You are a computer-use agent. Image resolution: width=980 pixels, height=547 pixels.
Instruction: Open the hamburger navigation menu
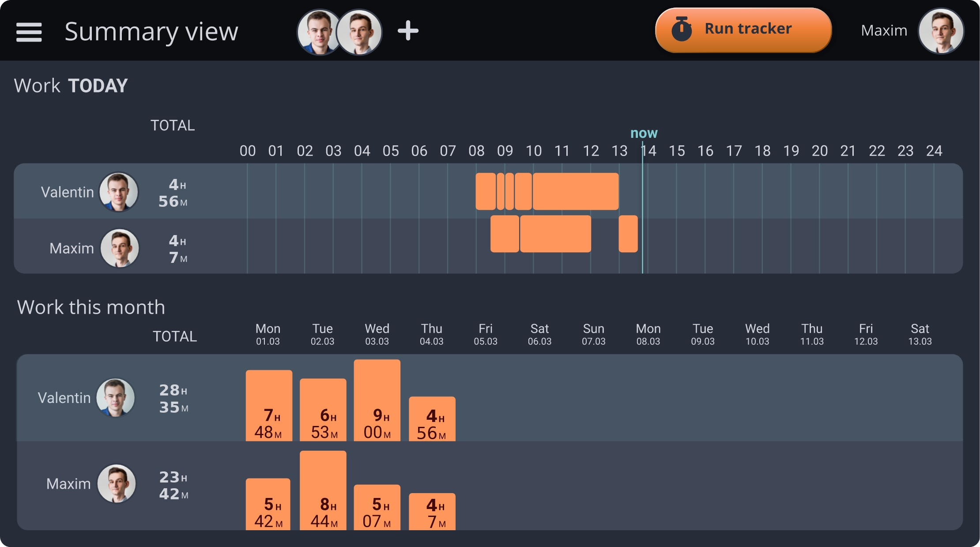click(x=28, y=31)
